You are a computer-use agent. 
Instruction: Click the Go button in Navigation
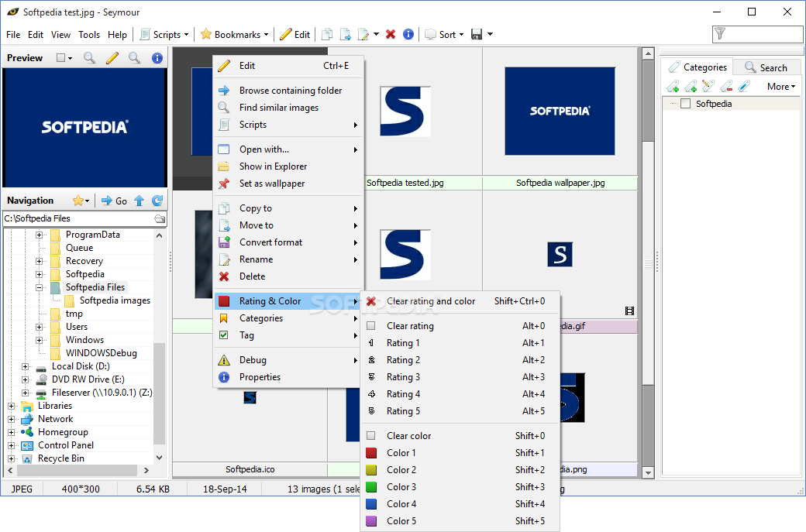(114, 201)
